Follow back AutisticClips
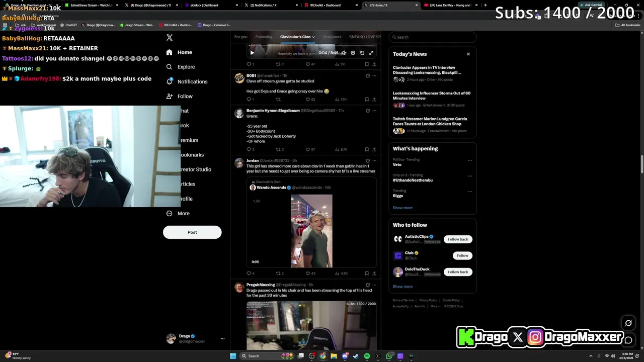 click(458, 239)
